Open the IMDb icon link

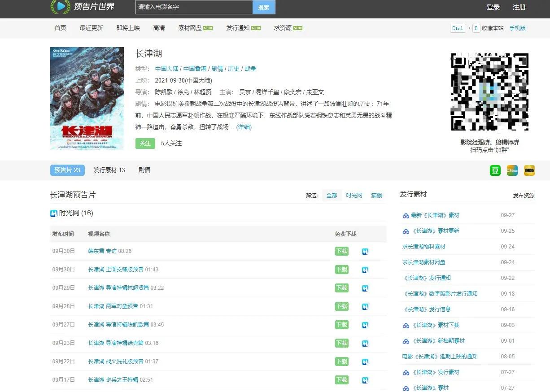click(528, 170)
